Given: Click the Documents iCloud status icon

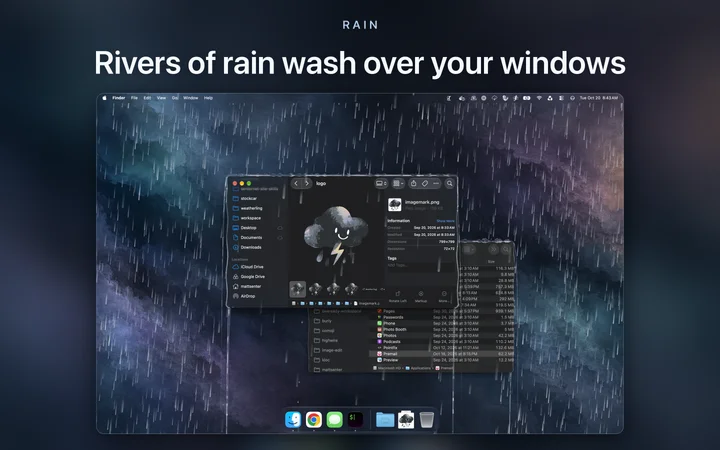Looking at the screenshot, I should 280,237.
